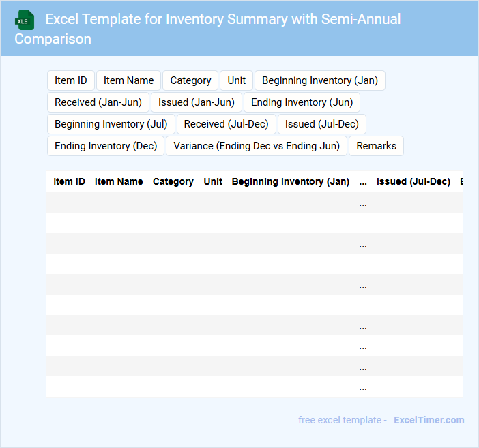479x448 pixels.
Task: Click the Item ID column header
Action: pyautogui.click(x=70, y=181)
